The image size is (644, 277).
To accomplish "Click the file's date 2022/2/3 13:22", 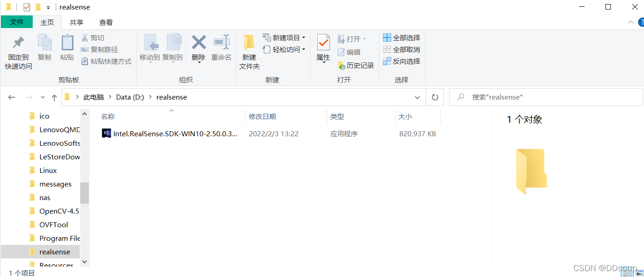I will point(274,134).
